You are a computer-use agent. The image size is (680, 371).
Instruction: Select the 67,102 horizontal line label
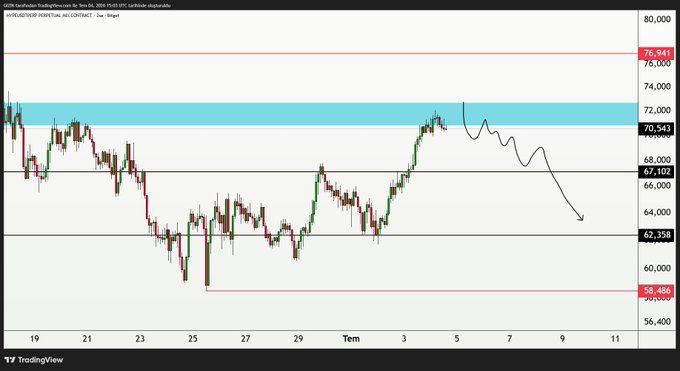[657, 171]
